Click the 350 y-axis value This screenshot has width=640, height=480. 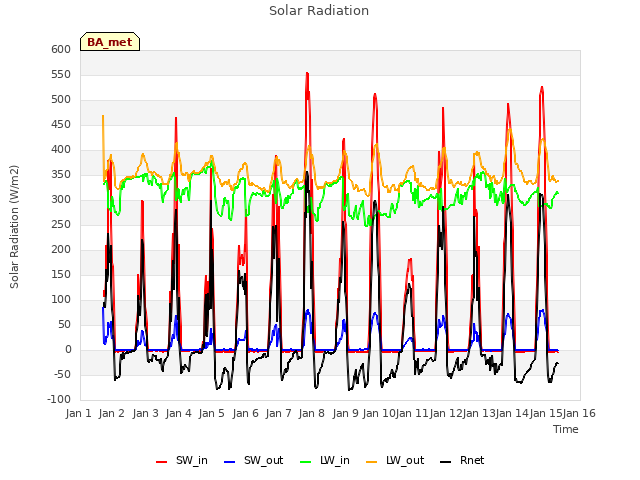click(61, 174)
